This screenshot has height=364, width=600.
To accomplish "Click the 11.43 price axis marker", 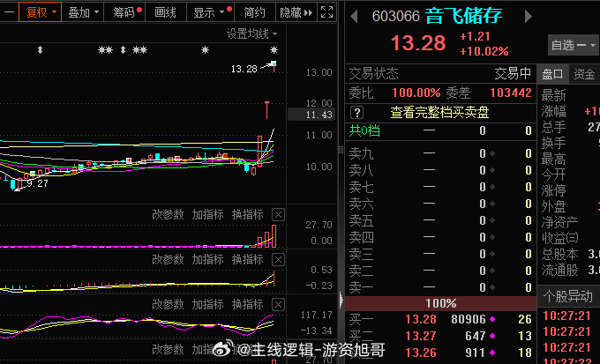I will click(311, 115).
